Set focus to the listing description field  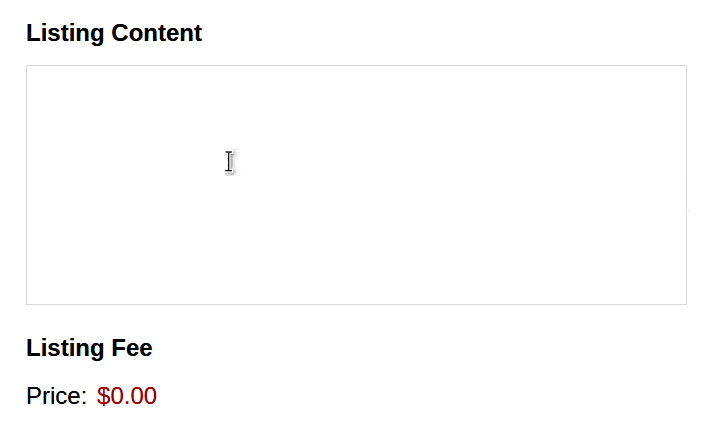click(356, 185)
